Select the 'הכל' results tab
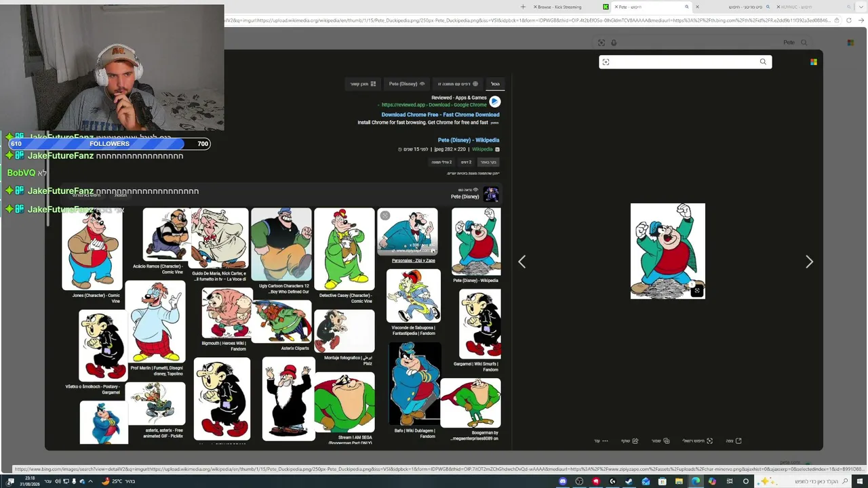The width and height of the screenshot is (868, 488). coord(495,84)
